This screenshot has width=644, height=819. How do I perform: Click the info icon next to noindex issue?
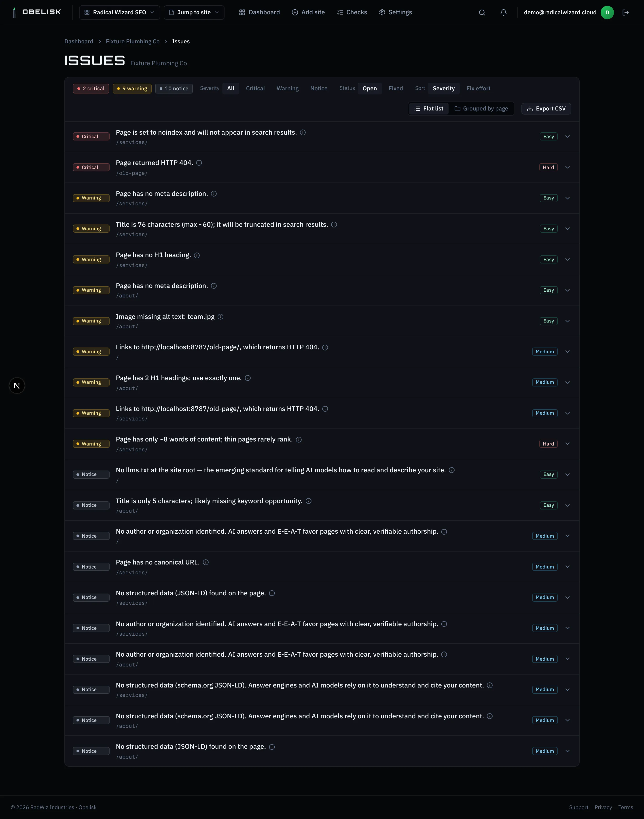point(303,132)
